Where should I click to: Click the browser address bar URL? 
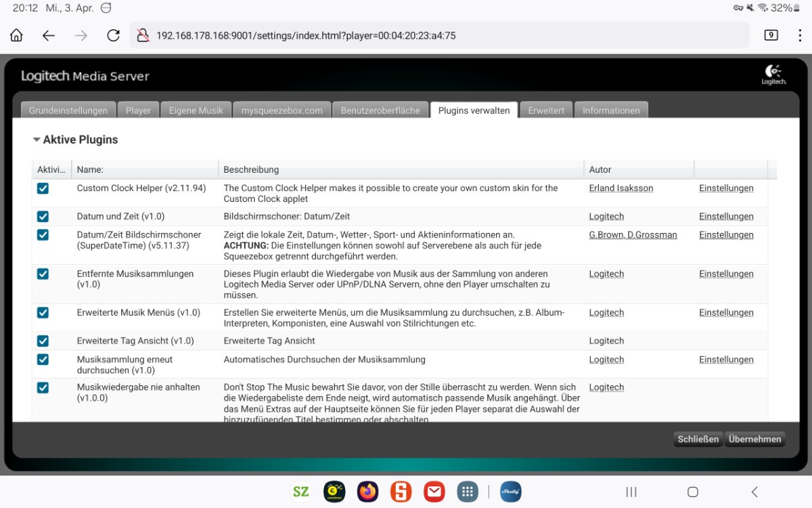(x=306, y=35)
